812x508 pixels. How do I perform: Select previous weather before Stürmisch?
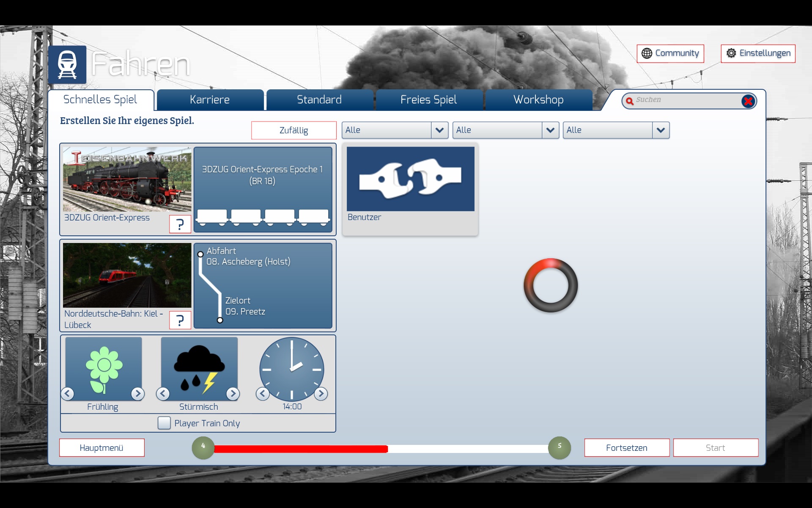(x=163, y=394)
